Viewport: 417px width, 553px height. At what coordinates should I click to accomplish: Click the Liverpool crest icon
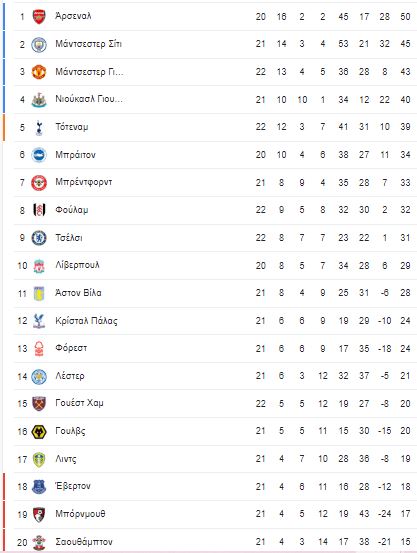pyautogui.click(x=39, y=266)
